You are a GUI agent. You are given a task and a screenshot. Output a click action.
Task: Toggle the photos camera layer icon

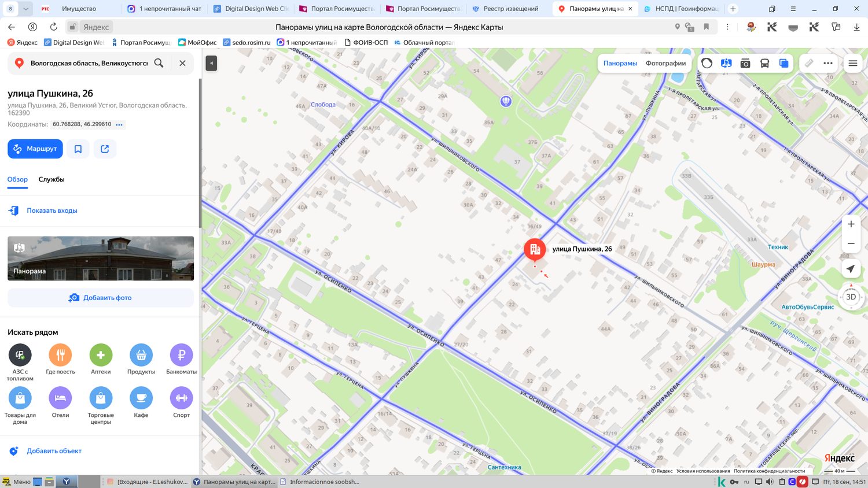[x=745, y=63]
